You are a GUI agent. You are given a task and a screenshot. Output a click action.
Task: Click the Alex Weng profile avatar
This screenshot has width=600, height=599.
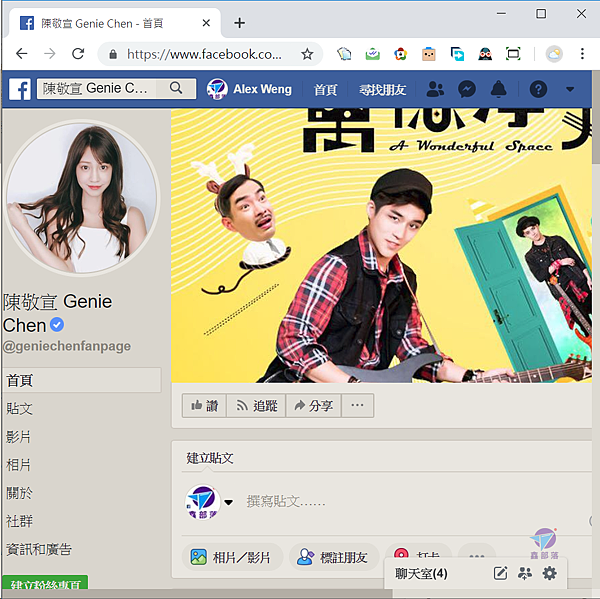[217, 89]
